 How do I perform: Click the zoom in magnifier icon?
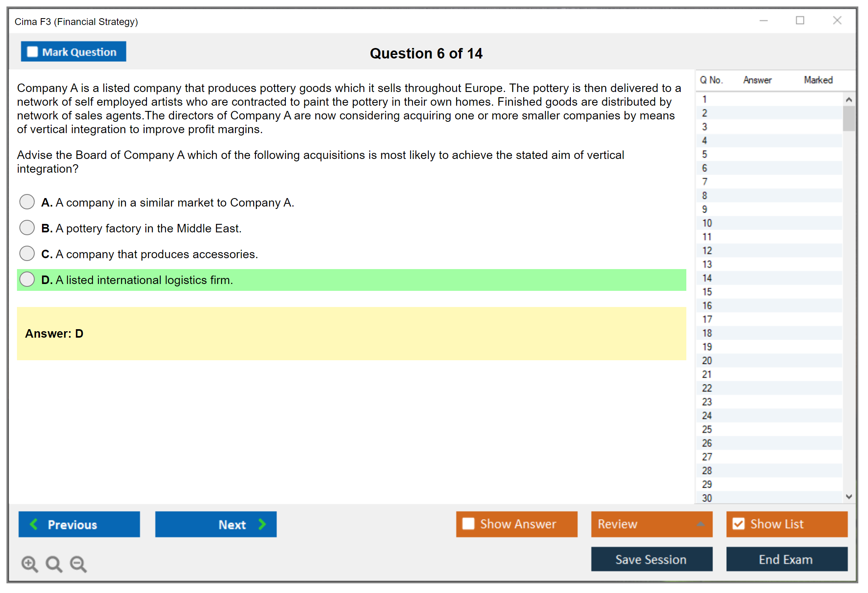click(29, 564)
